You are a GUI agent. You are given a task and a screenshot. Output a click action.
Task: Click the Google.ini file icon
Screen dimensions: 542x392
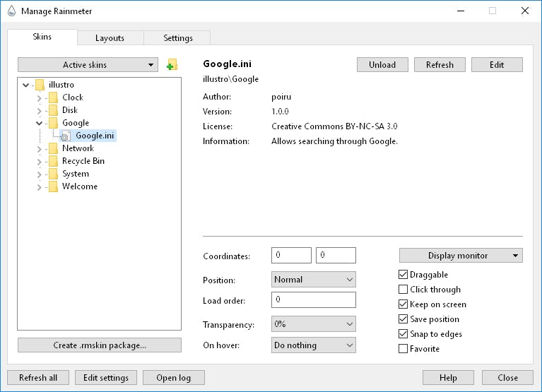click(66, 136)
